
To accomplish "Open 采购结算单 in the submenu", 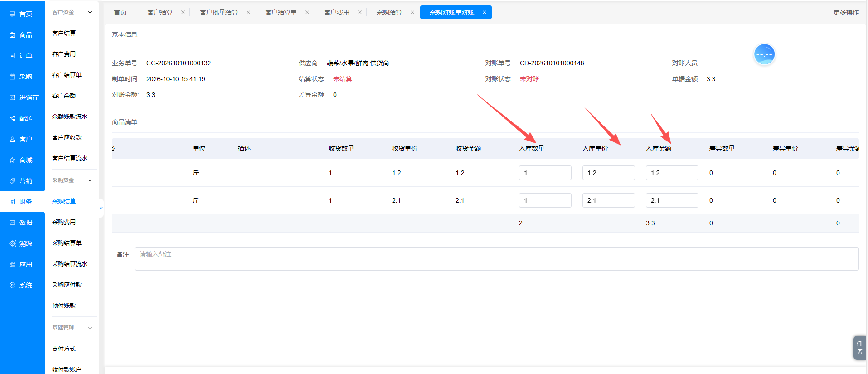I will pos(67,243).
